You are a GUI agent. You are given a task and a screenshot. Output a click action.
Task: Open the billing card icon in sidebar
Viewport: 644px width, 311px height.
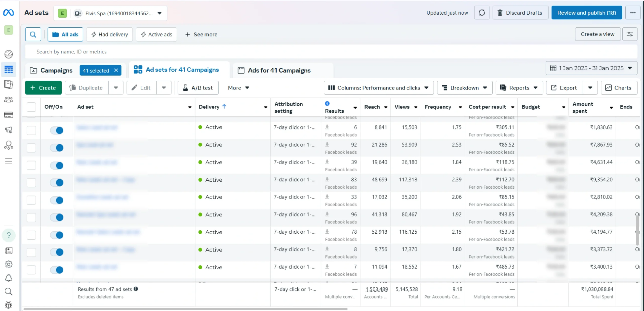9,115
